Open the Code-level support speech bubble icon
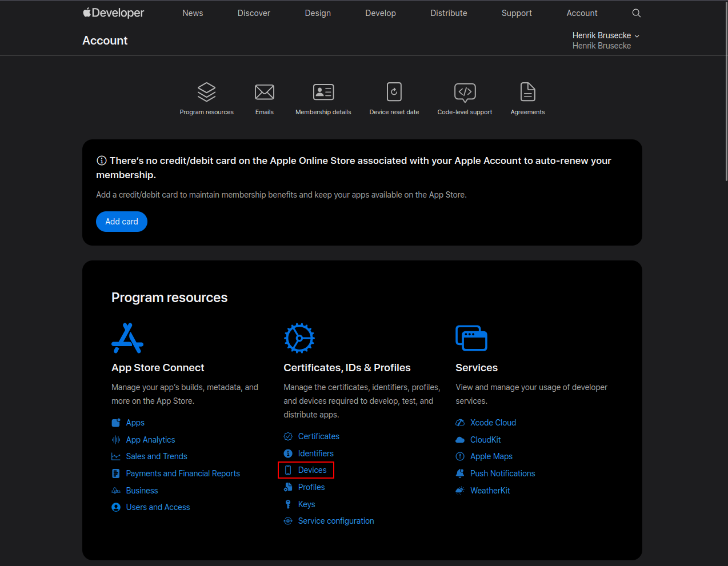 click(465, 93)
